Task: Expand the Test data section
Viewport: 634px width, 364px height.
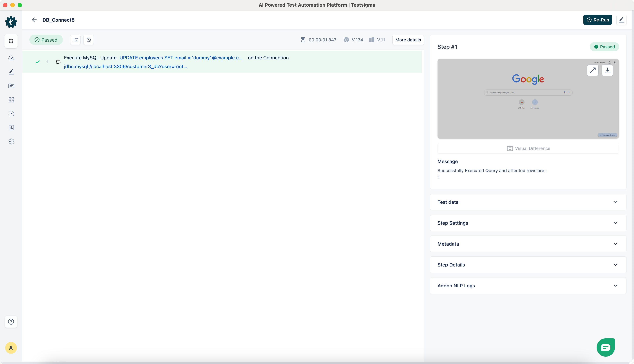Action: 528,202
